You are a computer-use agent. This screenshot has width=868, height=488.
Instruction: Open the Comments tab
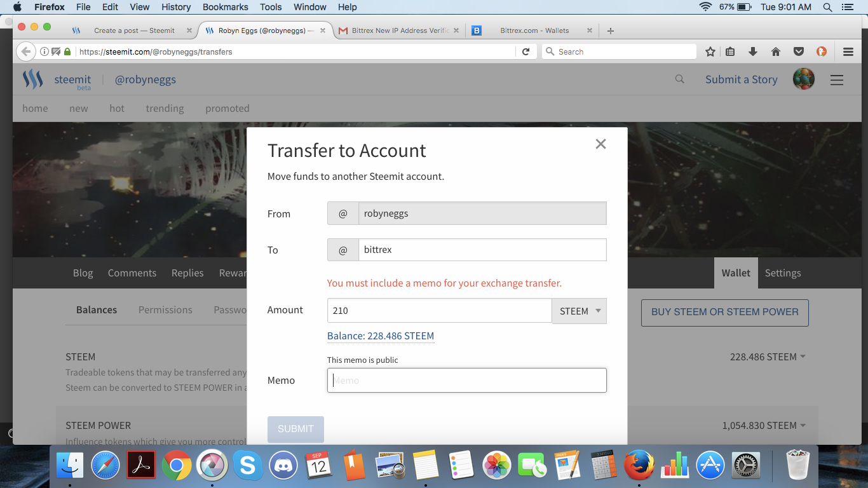(132, 273)
